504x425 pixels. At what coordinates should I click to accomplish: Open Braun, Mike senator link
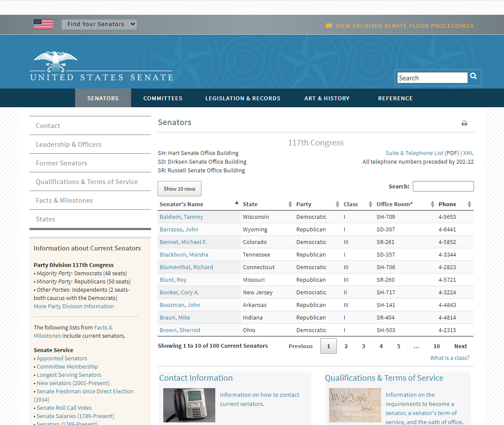[x=175, y=317]
